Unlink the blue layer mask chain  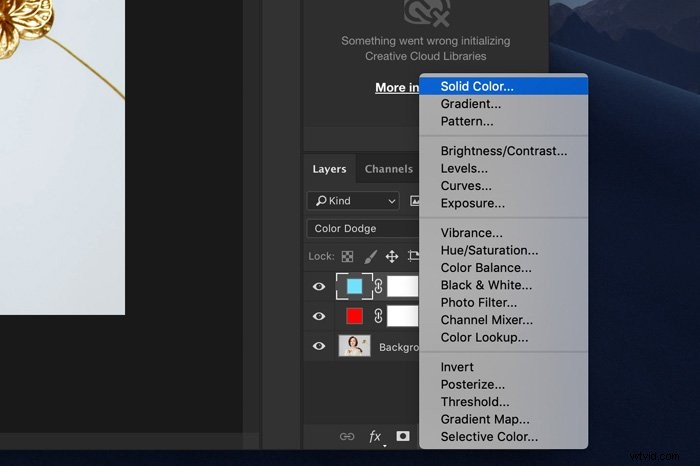point(379,286)
